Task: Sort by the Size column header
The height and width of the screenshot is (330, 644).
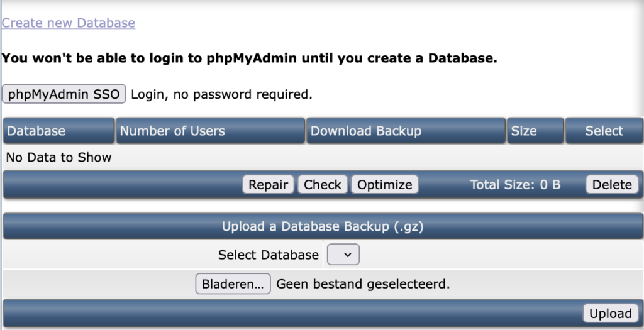Action: [x=524, y=131]
